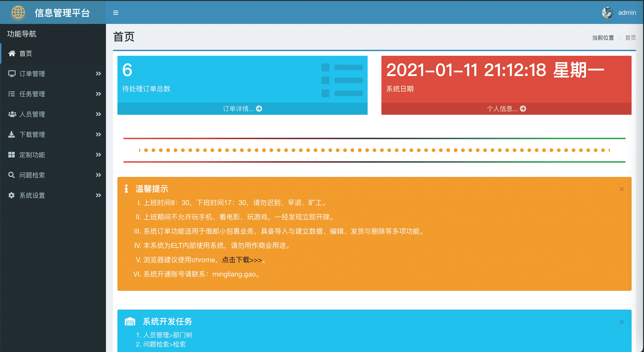Viewport: 644px width, 352px height.
Task: Expand the 系统设置 chevron arrow
Action: pos(99,195)
